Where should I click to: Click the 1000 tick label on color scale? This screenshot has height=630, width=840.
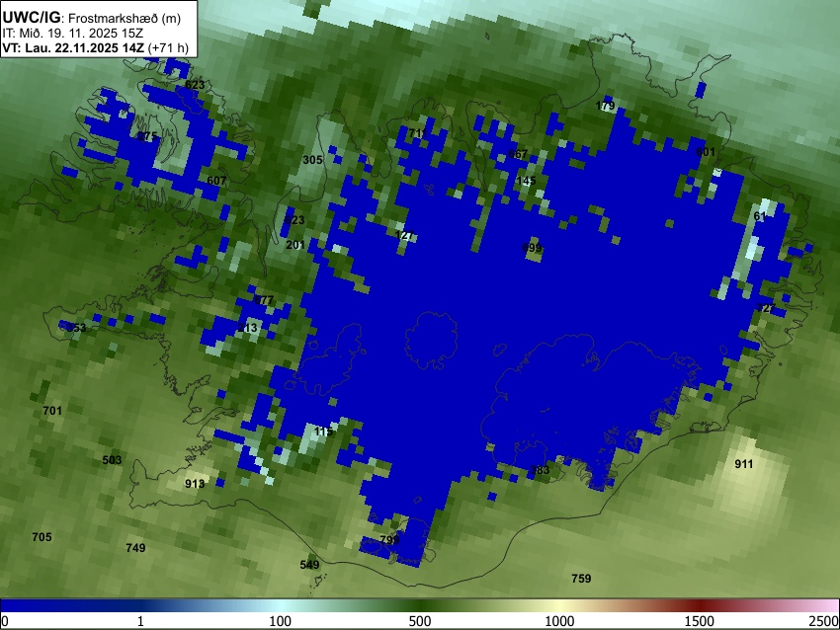click(559, 621)
